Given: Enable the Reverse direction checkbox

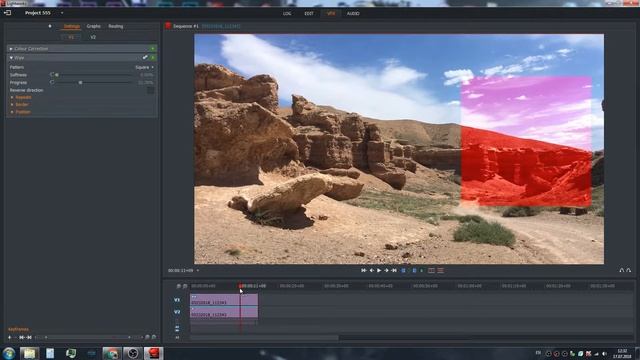Looking at the screenshot, I should click(151, 90).
